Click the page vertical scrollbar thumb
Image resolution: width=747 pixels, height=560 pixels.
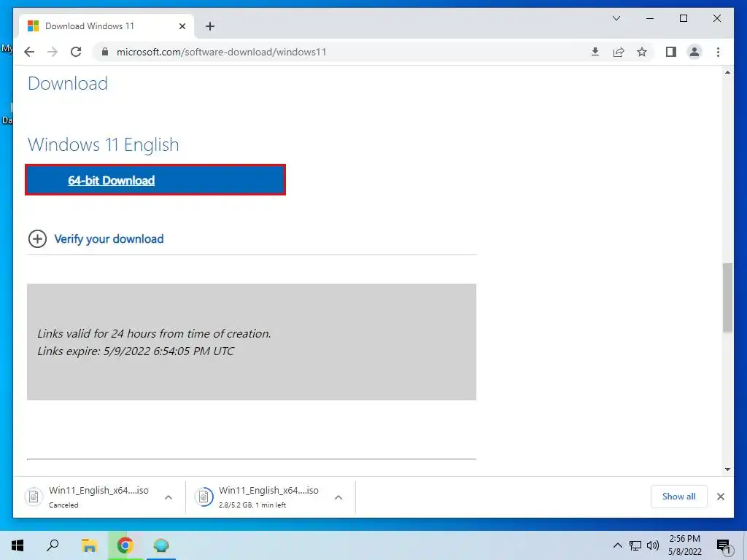click(x=727, y=297)
